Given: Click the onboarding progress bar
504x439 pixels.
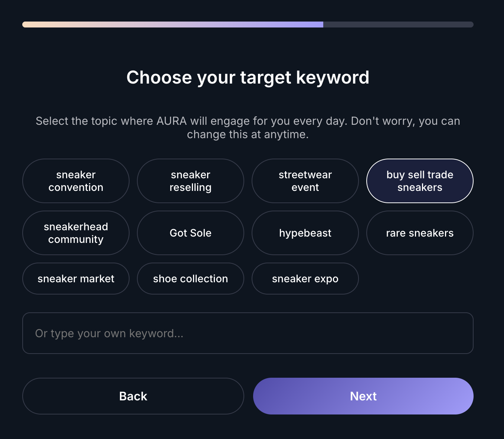Looking at the screenshot, I should pos(248,25).
